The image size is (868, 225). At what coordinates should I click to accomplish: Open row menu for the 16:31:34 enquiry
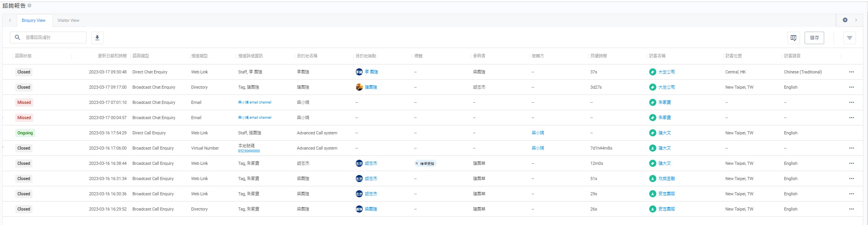(x=851, y=179)
